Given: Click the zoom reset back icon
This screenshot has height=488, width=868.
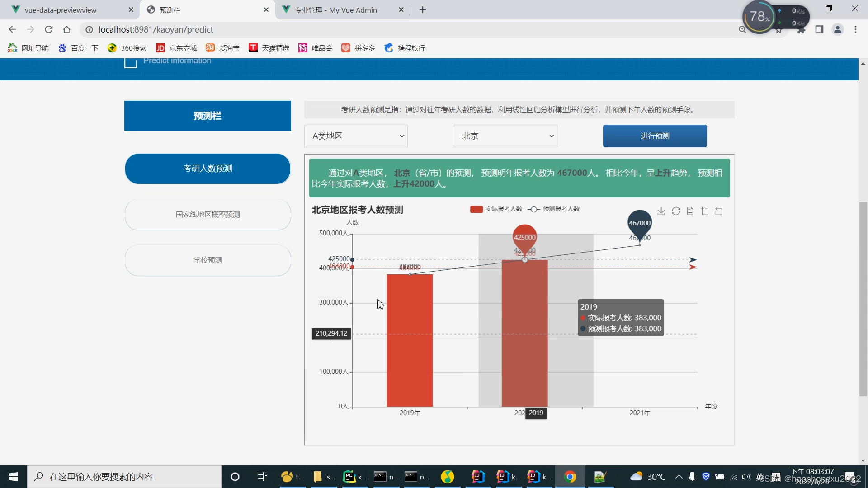Looking at the screenshot, I should (x=719, y=211).
